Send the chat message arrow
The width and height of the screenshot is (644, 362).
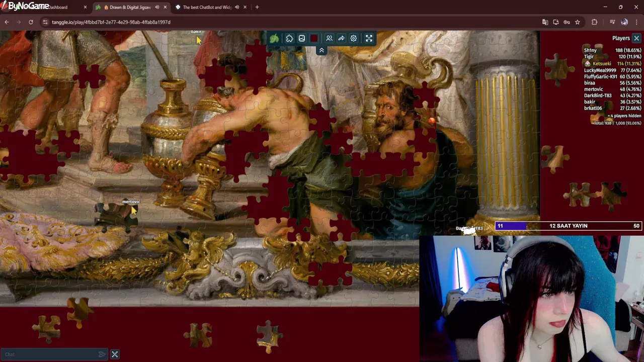(x=102, y=354)
